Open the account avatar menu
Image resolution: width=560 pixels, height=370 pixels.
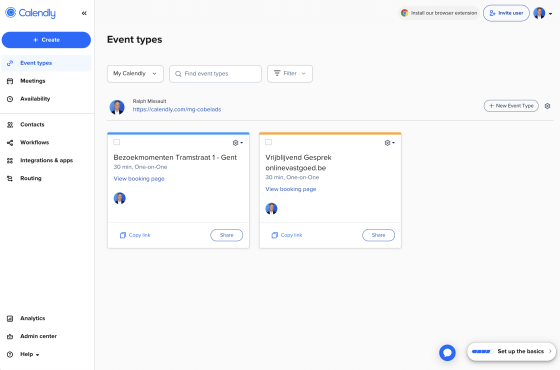pyautogui.click(x=542, y=13)
